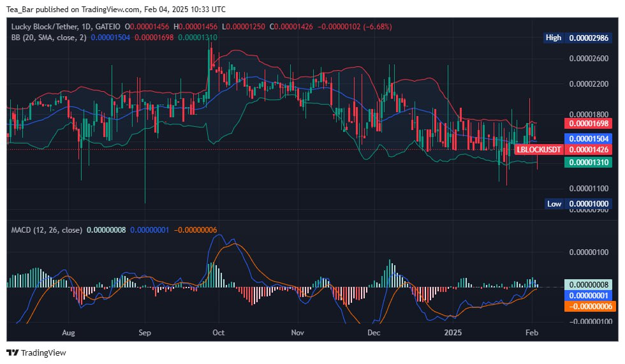Click the BB basis value 0.00001504 in legend
The image size is (625, 364).
coord(110,38)
